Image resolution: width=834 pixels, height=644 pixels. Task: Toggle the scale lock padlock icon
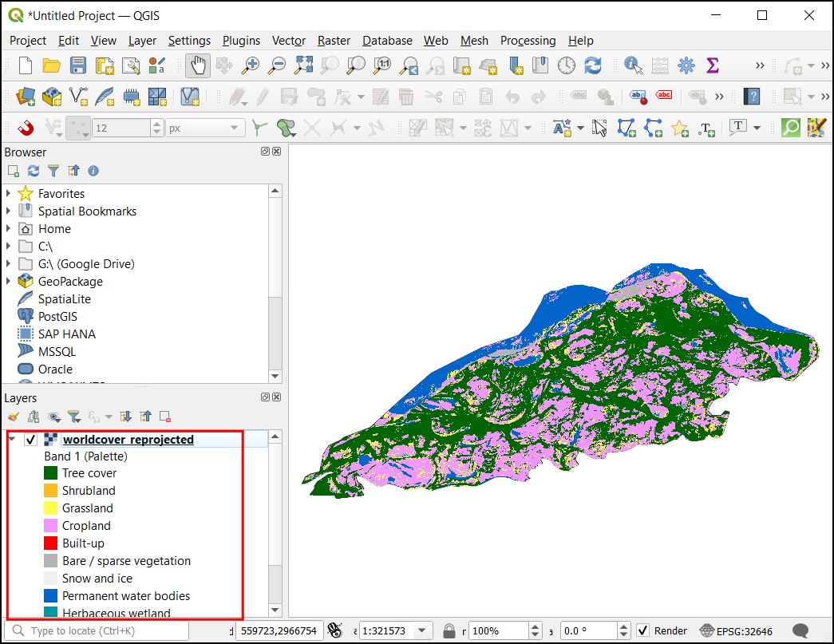click(449, 630)
